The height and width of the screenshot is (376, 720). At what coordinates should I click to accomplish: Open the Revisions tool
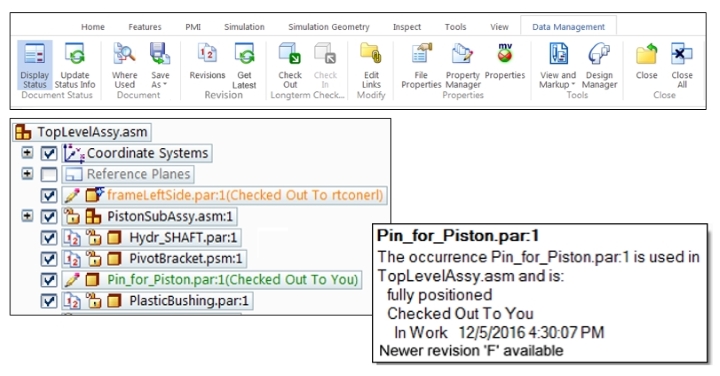click(207, 61)
